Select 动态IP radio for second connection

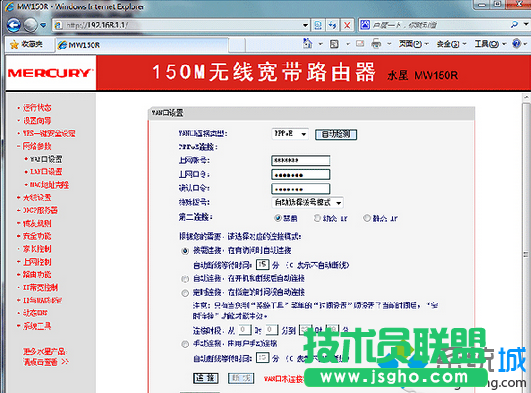click(x=317, y=218)
